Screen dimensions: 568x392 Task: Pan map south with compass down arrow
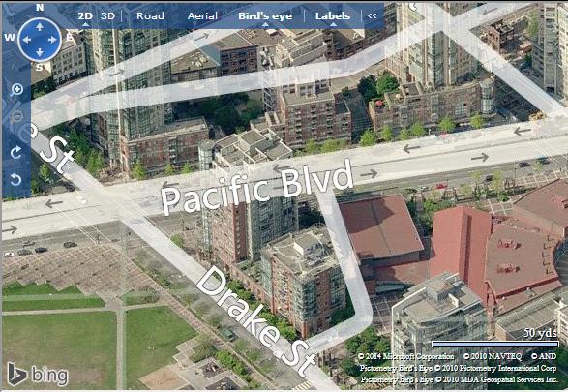(x=40, y=52)
